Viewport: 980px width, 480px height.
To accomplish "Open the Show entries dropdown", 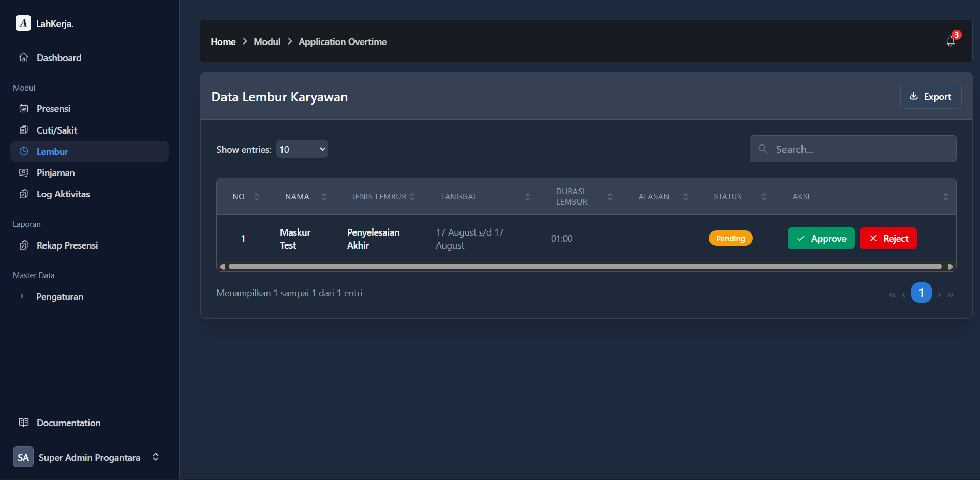I will (x=302, y=149).
